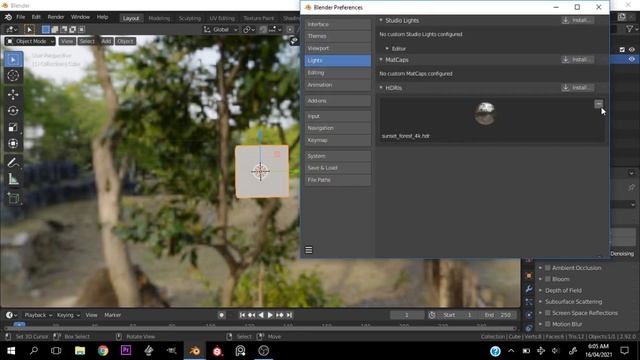Image resolution: width=640 pixels, height=360 pixels.
Task: Open File Explorer from the taskbar
Action: pos(80,351)
